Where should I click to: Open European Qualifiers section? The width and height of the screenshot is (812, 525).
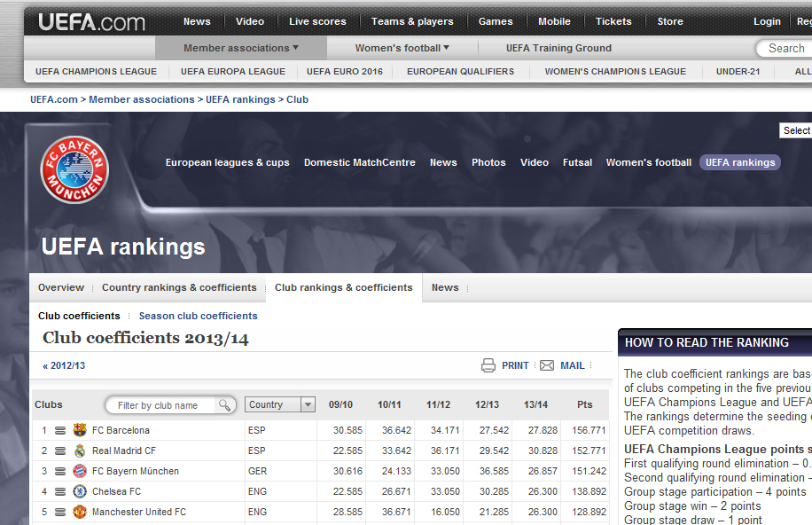click(460, 72)
